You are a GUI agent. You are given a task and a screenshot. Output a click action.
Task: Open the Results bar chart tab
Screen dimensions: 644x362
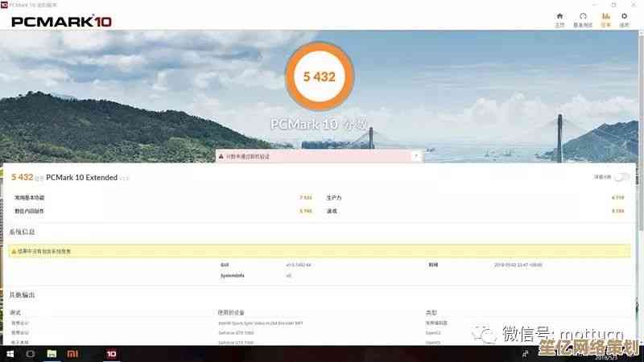click(x=605, y=19)
